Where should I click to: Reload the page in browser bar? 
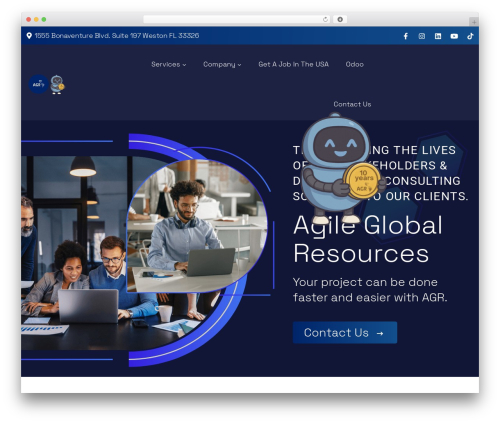pos(325,19)
